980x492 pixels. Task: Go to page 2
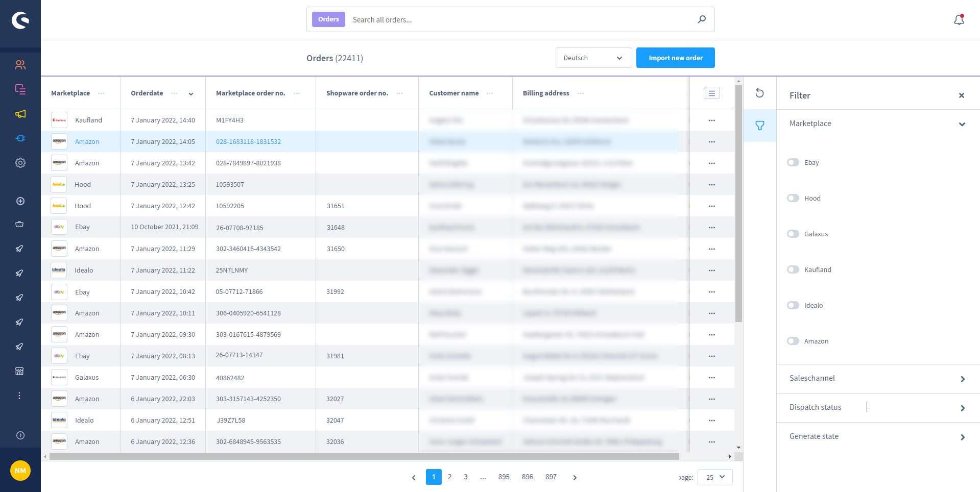pyautogui.click(x=449, y=477)
